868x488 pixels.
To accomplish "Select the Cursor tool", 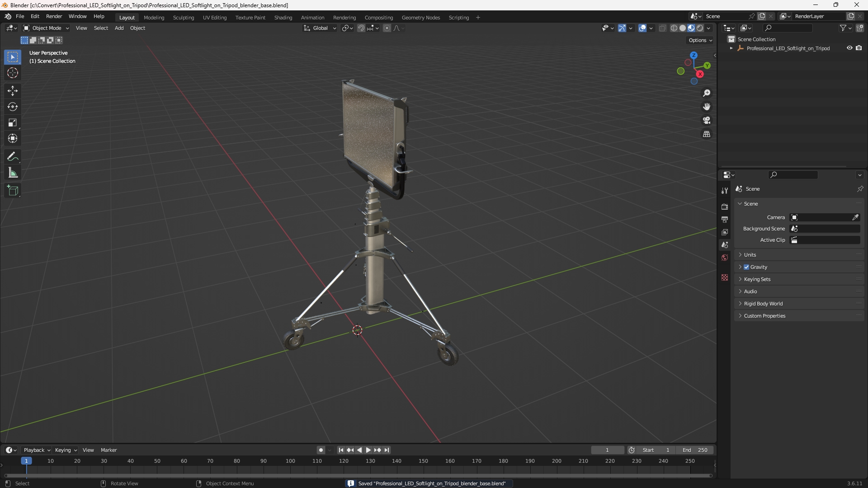I will point(13,73).
